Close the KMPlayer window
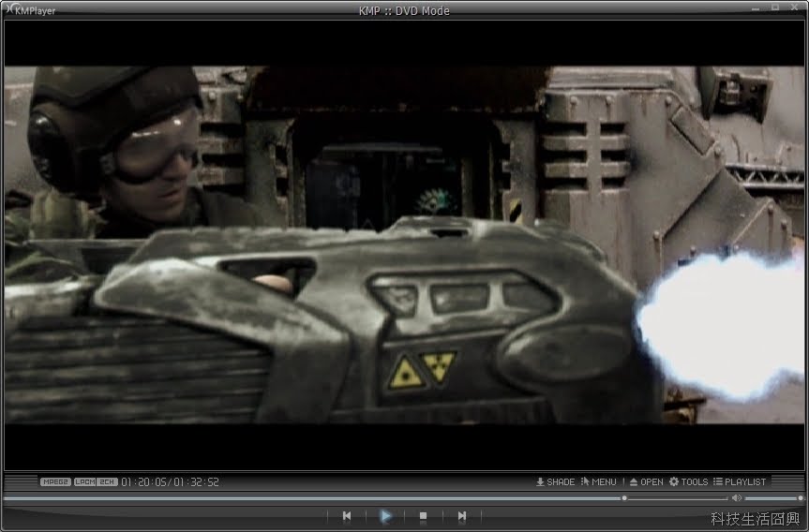The image size is (809, 532). pyautogui.click(x=795, y=7)
